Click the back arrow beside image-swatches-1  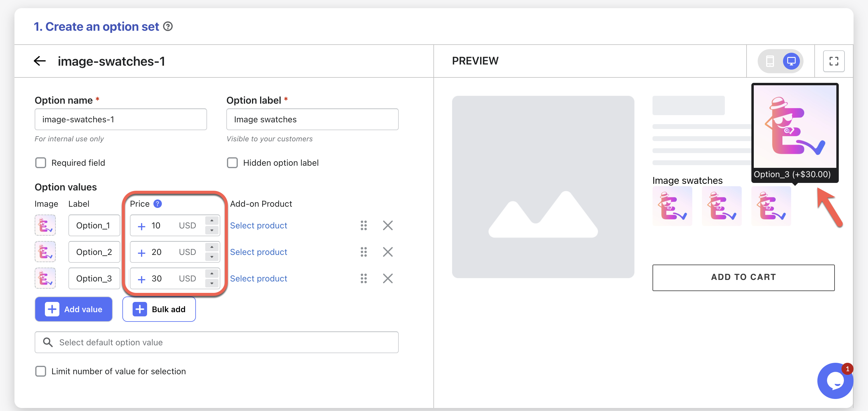click(40, 61)
